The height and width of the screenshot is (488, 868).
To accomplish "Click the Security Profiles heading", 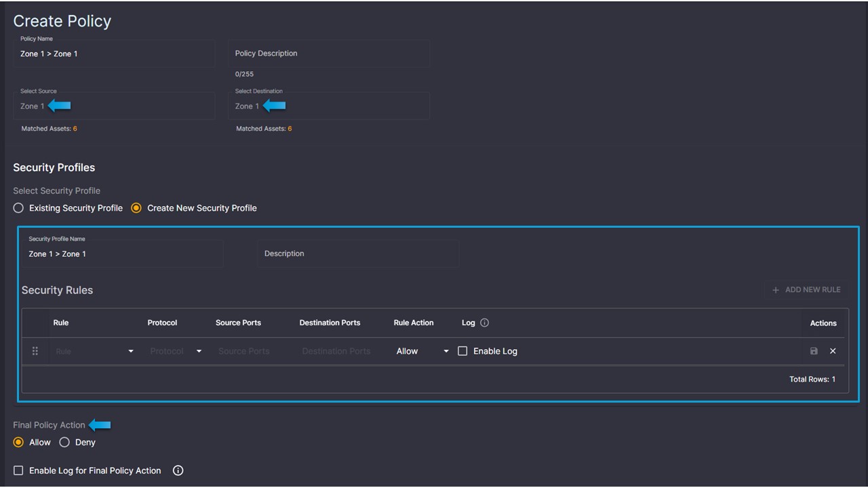I will click(54, 167).
